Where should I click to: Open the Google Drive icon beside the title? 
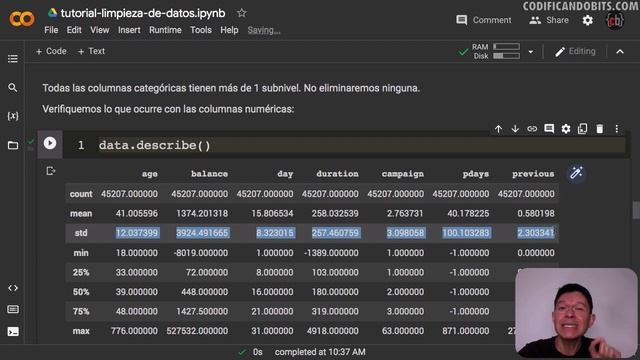click(52, 13)
